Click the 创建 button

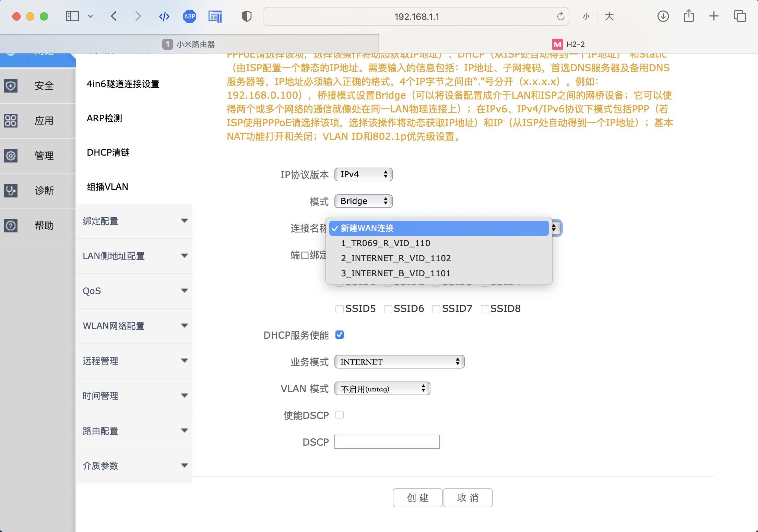pos(417,498)
